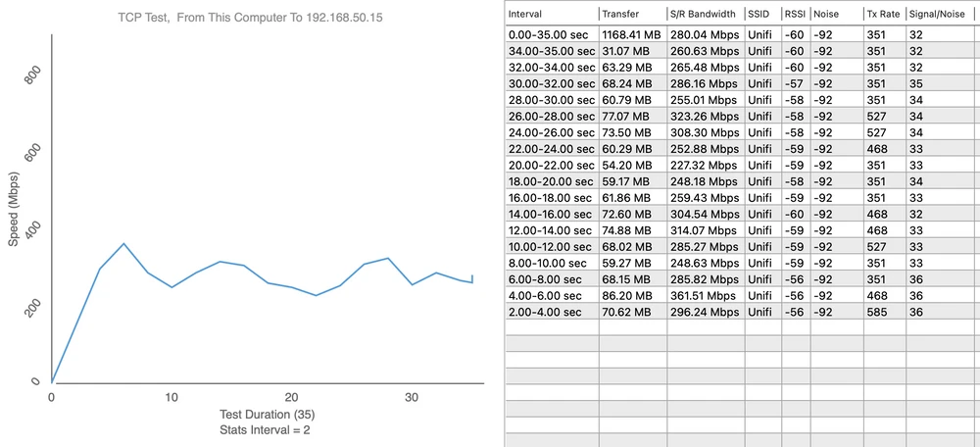Select the 26.00-28.00 sec interval row
Screen dimensions: 980x447
[x=550, y=116]
